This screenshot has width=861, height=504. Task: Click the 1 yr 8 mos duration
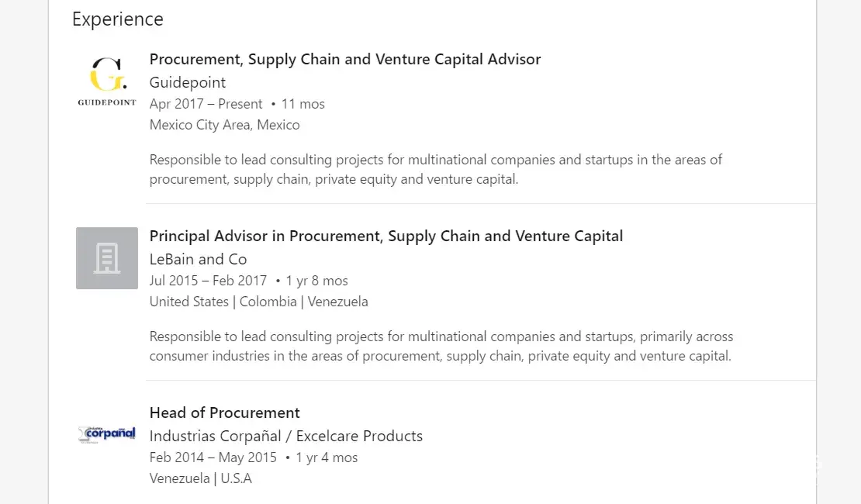(x=316, y=281)
